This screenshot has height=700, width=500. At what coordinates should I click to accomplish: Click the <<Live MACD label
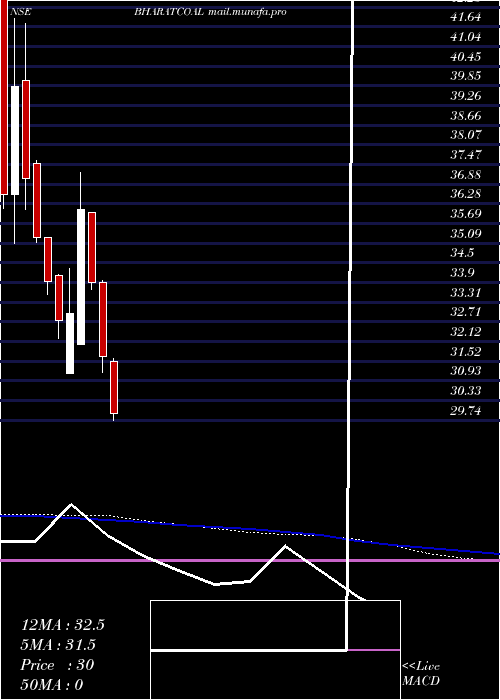[421, 674]
